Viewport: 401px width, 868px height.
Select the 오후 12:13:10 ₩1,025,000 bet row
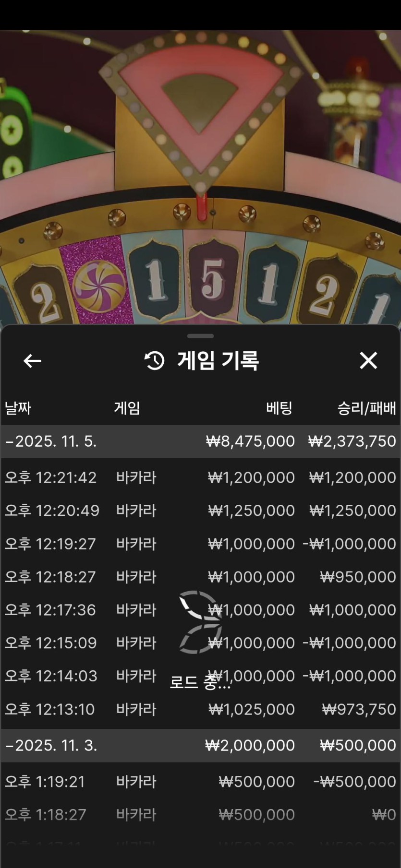click(x=201, y=709)
